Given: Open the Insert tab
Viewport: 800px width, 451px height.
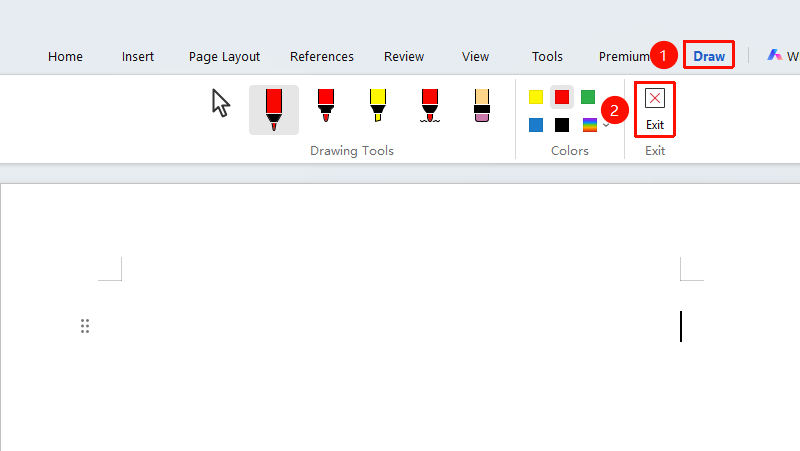Looking at the screenshot, I should click(138, 57).
